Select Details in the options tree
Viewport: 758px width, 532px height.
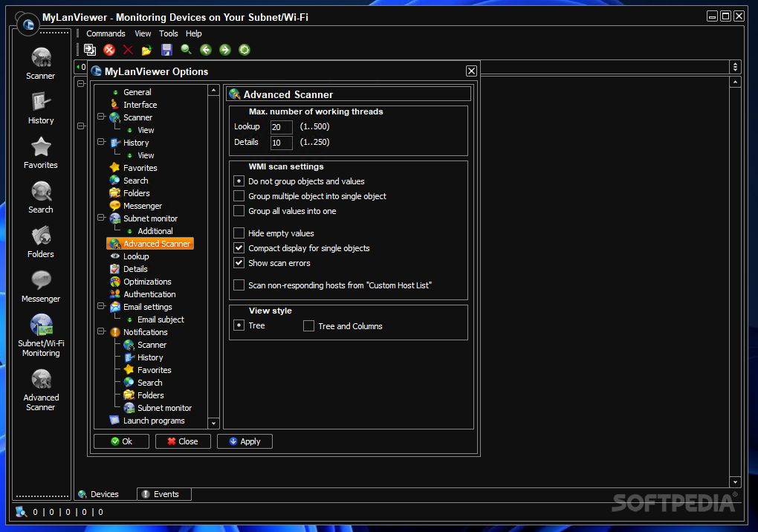(135, 269)
